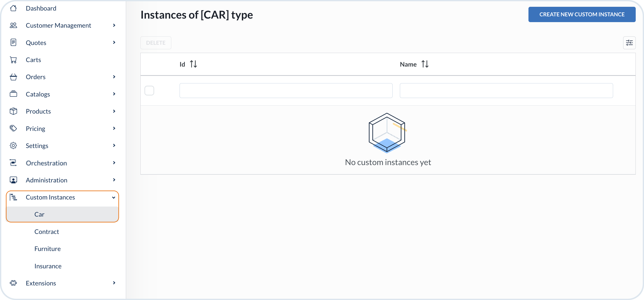The height and width of the screenshot is (300, 644).
Task: Open the Contract custom instance type
Action: [x=47, y=231]
